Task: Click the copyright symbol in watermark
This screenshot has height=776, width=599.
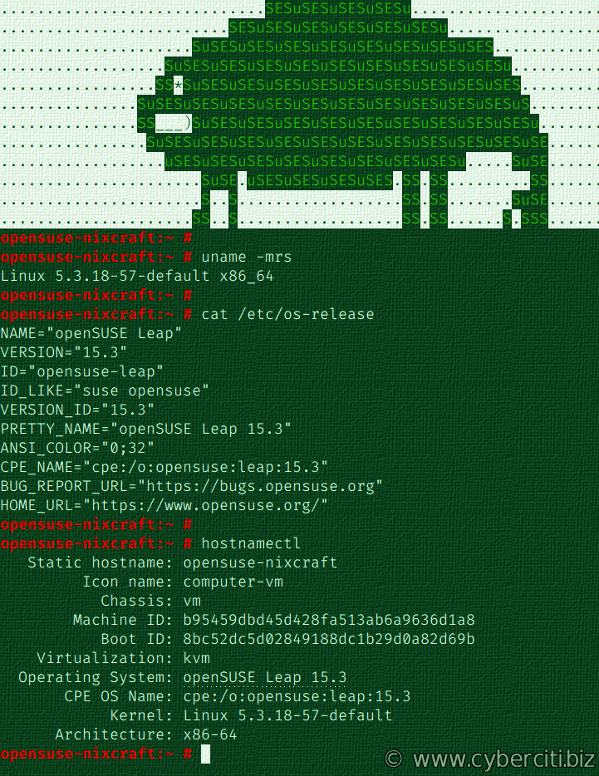Action: click(x=394, y=759)
